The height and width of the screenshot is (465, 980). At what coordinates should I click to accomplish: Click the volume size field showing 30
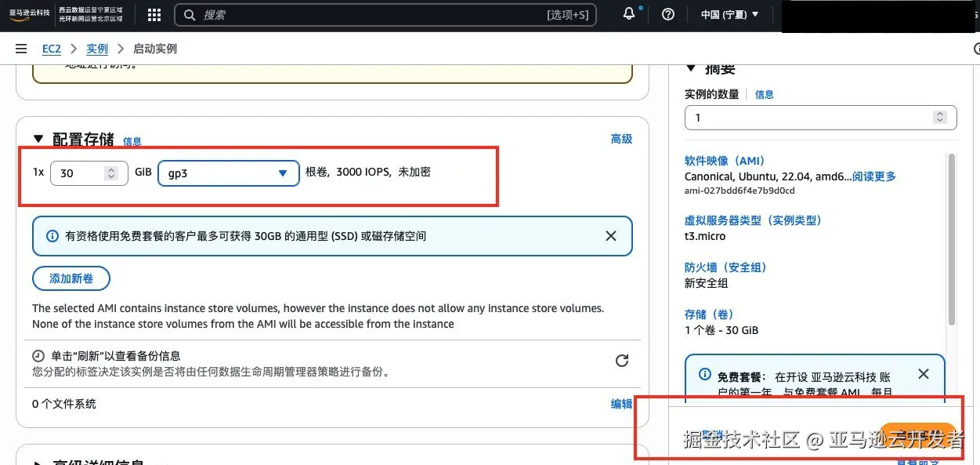tap(89, 173)
